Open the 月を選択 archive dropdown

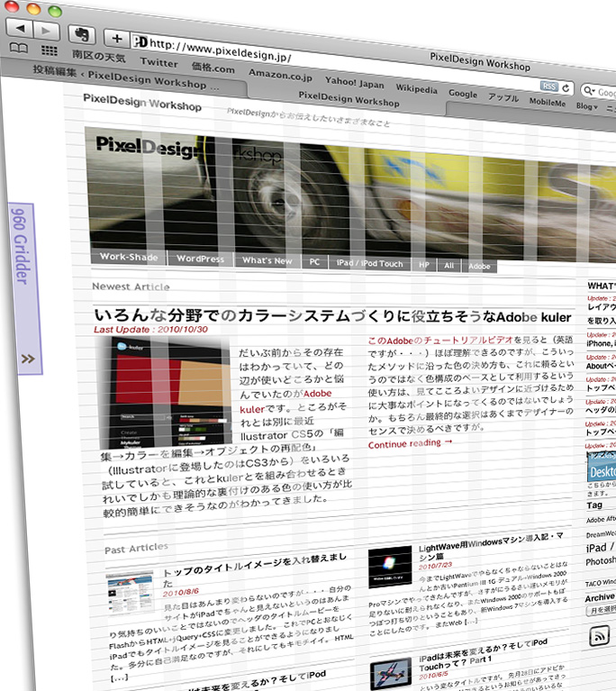601,610
